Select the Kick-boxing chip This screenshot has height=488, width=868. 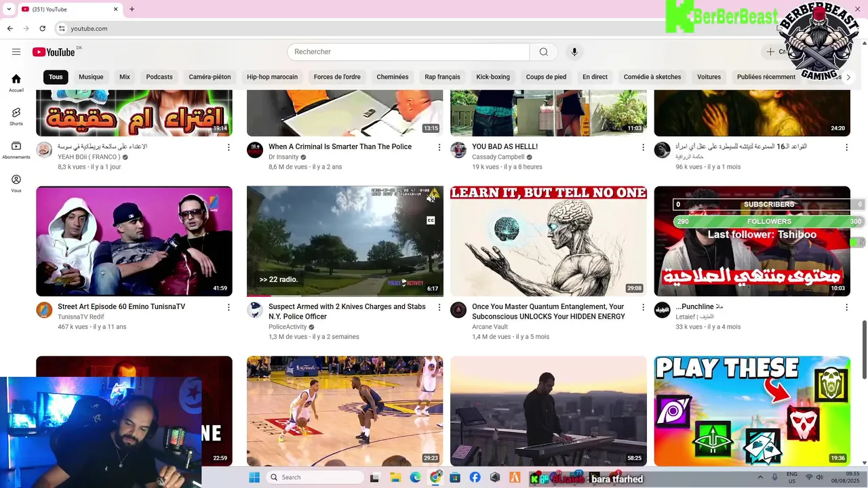click(493, 77)
